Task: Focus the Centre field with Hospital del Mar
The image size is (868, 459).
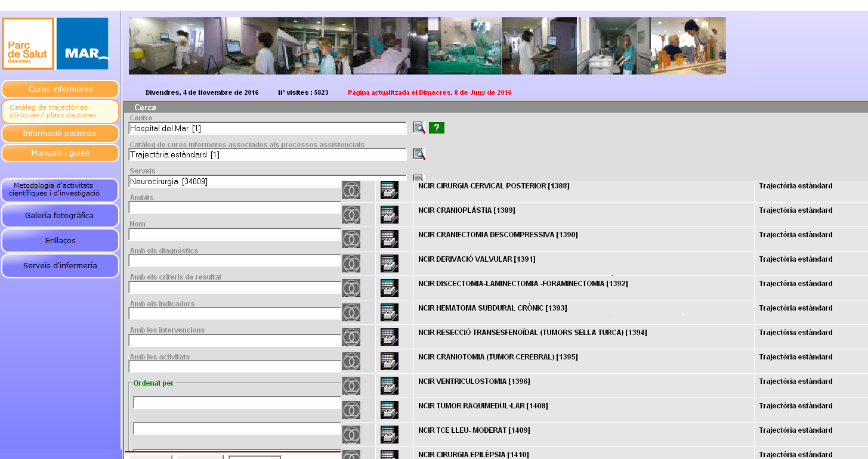Action: (267, 128)
